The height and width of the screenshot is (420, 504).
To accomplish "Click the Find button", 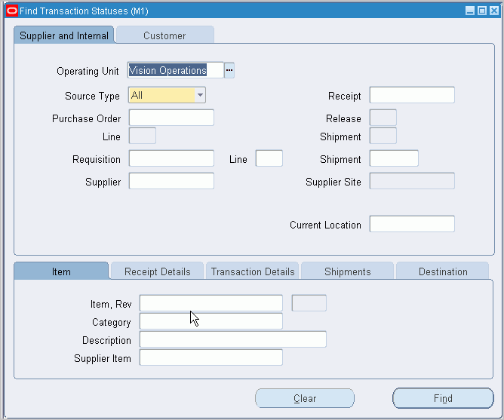I will [x=443, y=398].
